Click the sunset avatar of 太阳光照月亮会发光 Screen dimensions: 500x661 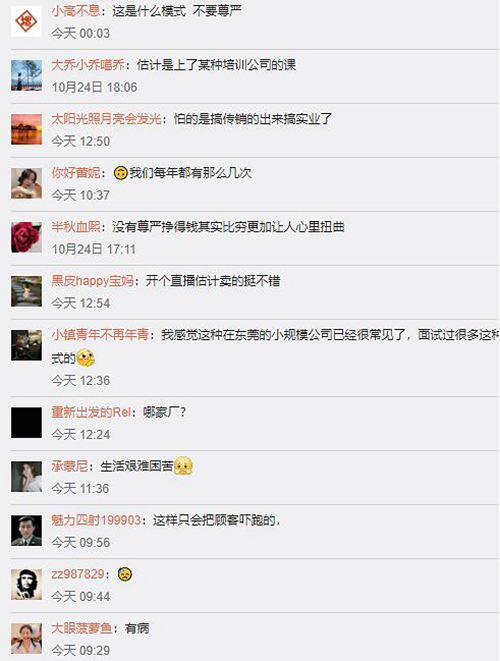point(26,129)
